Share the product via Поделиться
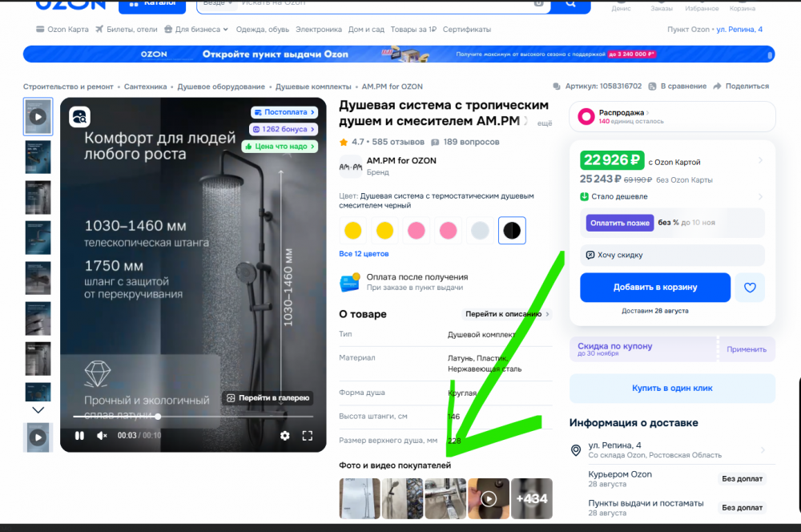The height and width of the screenshot is (532, 801). pos(741,87)
